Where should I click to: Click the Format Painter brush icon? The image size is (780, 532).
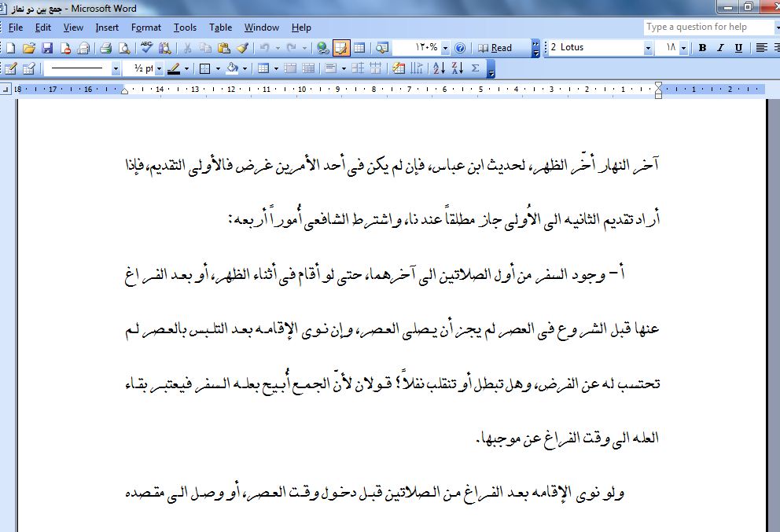241,48
